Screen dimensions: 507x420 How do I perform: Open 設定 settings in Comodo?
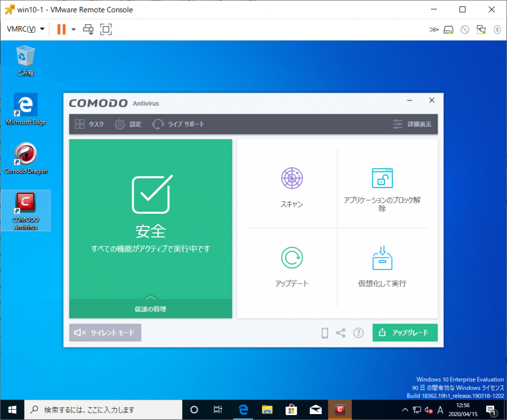coord(128,124)
